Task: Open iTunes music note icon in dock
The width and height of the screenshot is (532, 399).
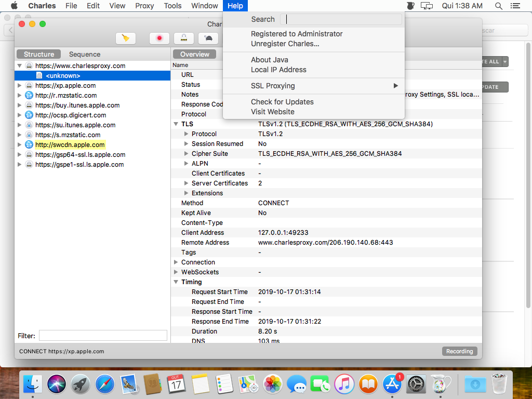Action: [x=344, y=384]
